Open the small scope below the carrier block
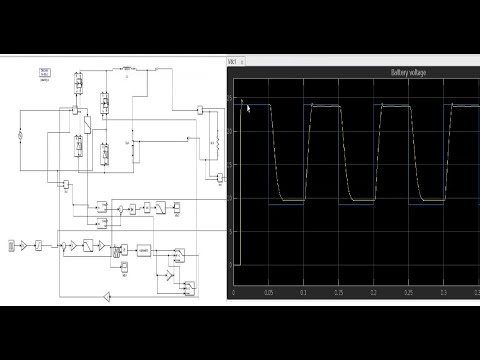This screenshot has width=480, height=360. (124, 267)
